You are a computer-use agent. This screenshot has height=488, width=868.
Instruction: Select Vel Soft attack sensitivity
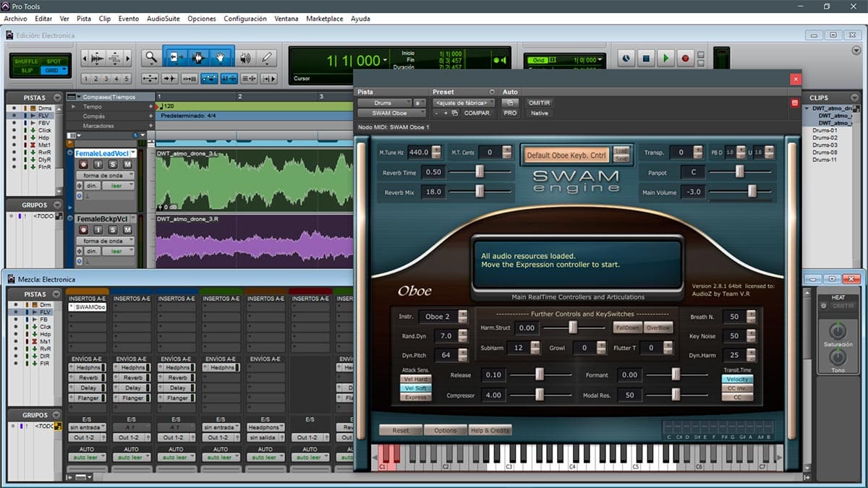(x=414, y=388)
